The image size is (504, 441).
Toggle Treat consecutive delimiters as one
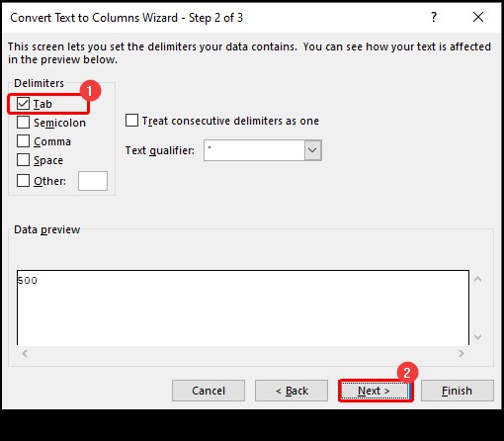(x=131, y=121)
